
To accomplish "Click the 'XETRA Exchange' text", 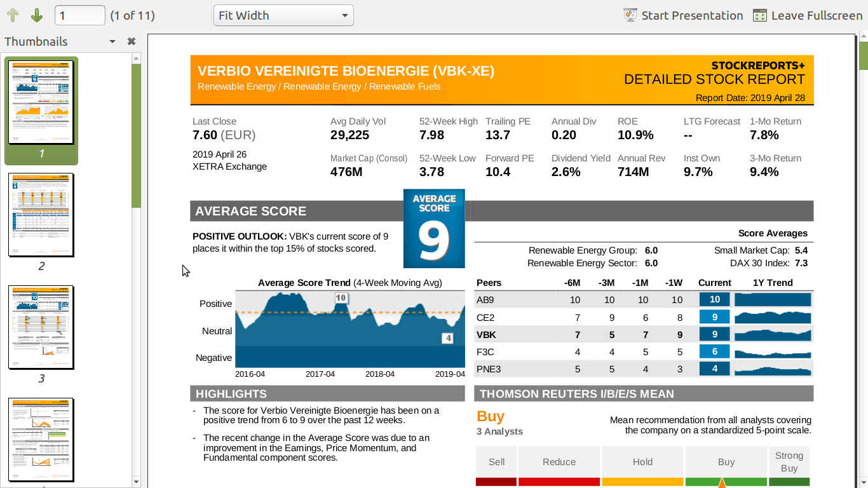I will point(229,166).
